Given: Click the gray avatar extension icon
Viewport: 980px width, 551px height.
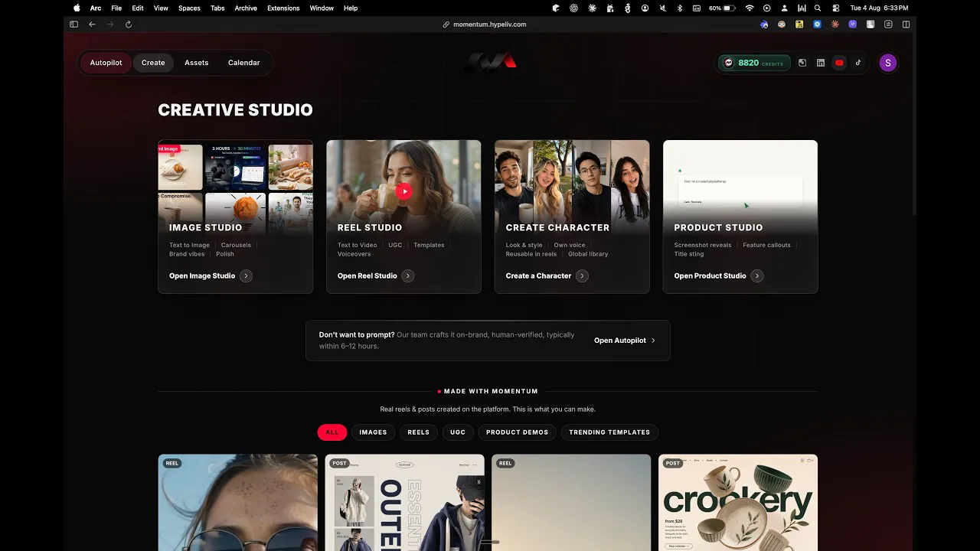Looking at the screenshot, I should 871,24.
